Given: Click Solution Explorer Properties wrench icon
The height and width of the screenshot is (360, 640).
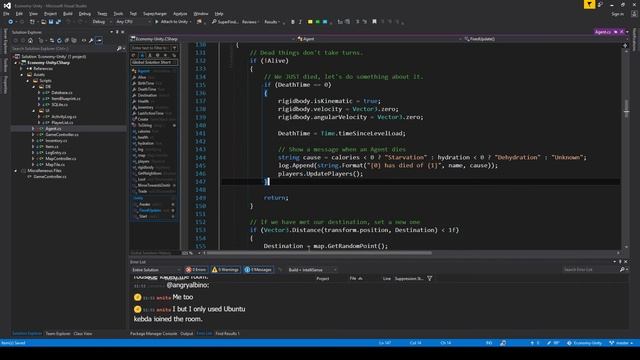Looking at the screenshot, I should 91,40.
